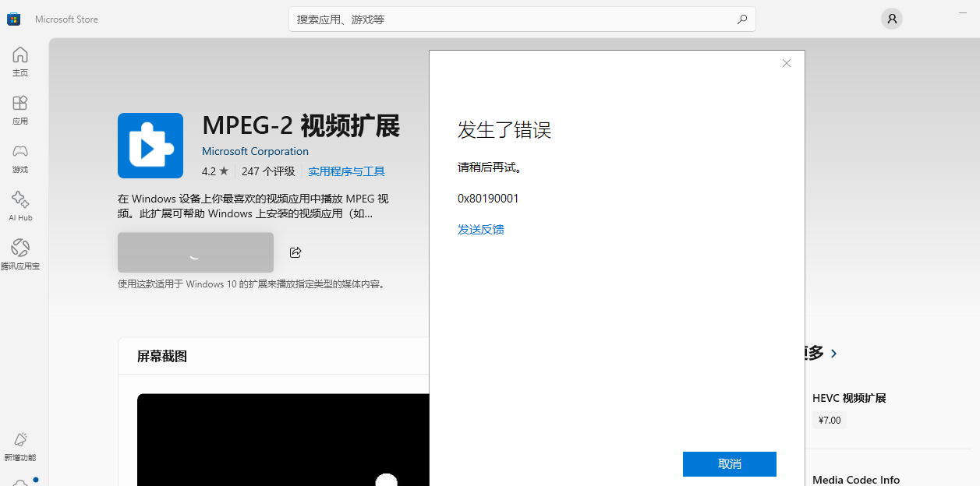
Task: Click the search magnifier icon
Action: tap(742, 19)
